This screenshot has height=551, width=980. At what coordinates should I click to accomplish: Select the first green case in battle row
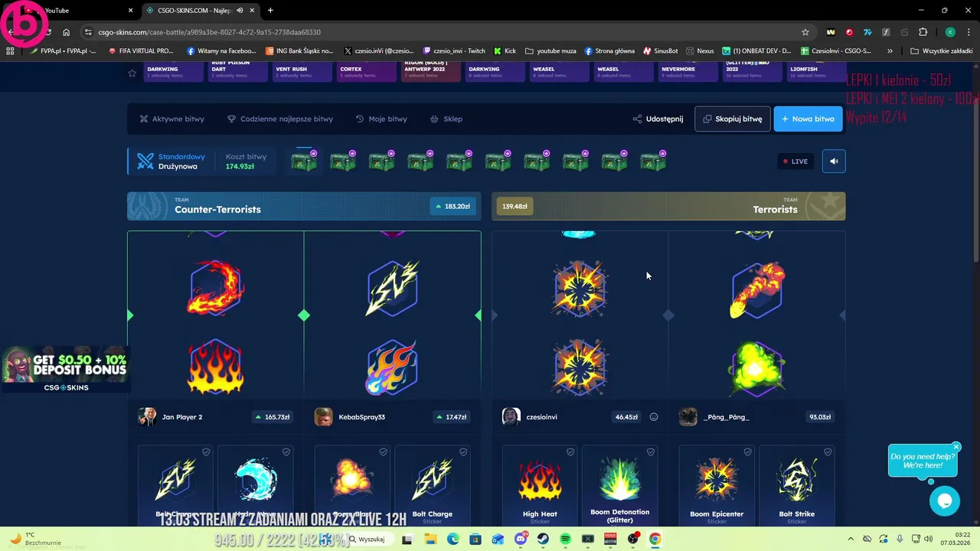coord(304,161)
